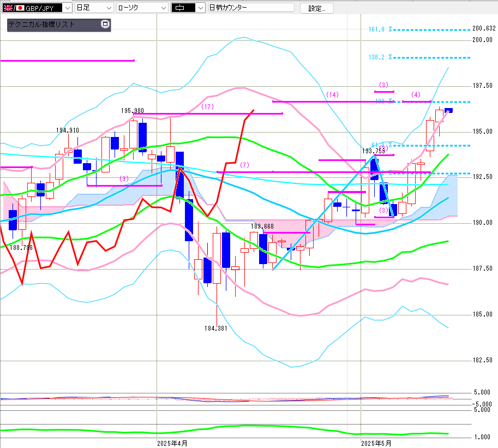Click the 197.50 price axis label
The image size is (498, 448).
point(482,86)
